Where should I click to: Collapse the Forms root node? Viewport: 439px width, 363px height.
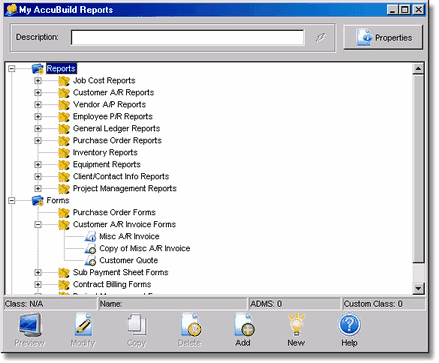(x=12, y=201)
